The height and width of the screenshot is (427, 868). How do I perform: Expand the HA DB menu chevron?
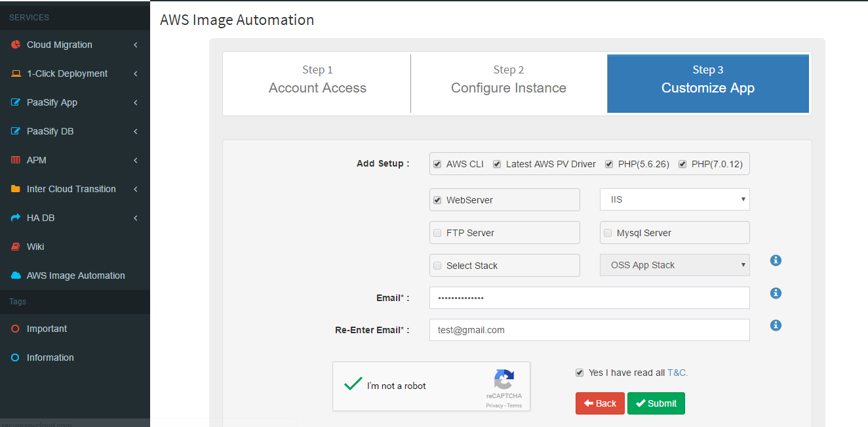[x=135, y=218]
